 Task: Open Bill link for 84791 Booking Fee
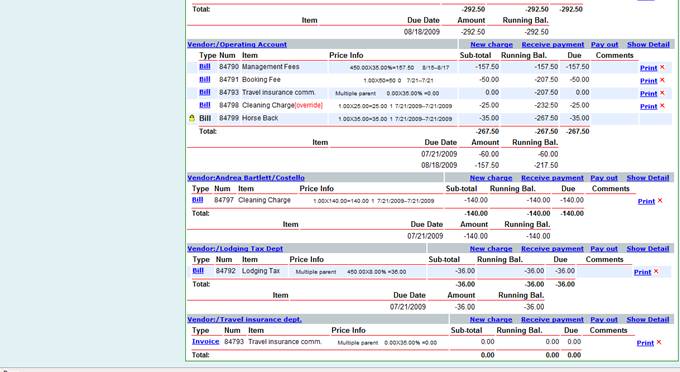(x=205, y=79)
